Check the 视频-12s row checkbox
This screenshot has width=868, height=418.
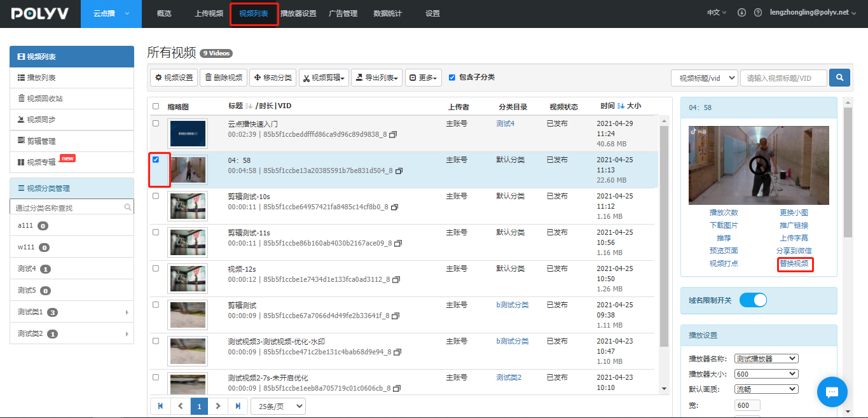point(156,268)
